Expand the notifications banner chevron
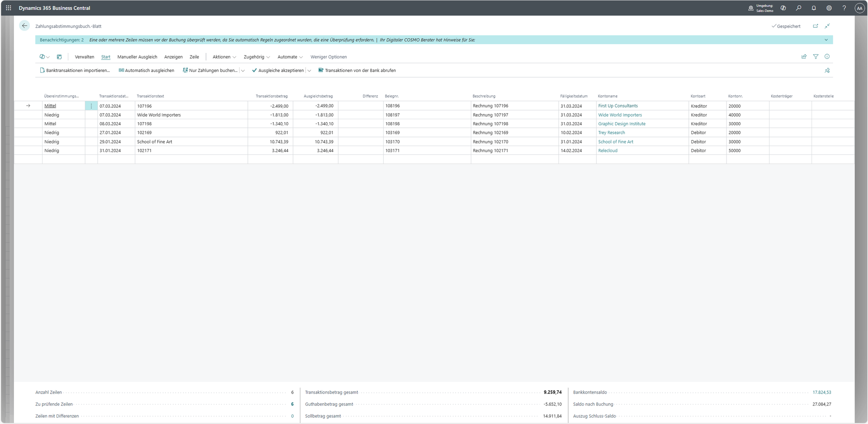The height and width of the screenshot is (424, 868). pyautogui.click(x=826, y=40)
